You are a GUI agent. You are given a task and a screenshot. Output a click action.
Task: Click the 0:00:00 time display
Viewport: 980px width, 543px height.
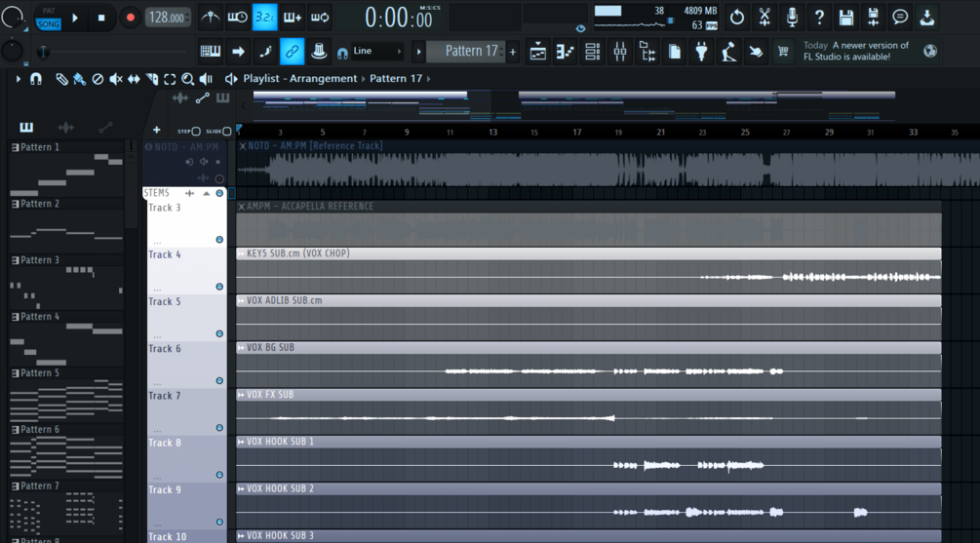tap(399, 18)
